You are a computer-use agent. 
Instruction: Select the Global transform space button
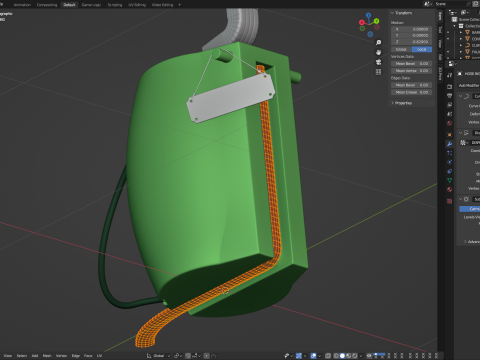(x=401, y=49)
